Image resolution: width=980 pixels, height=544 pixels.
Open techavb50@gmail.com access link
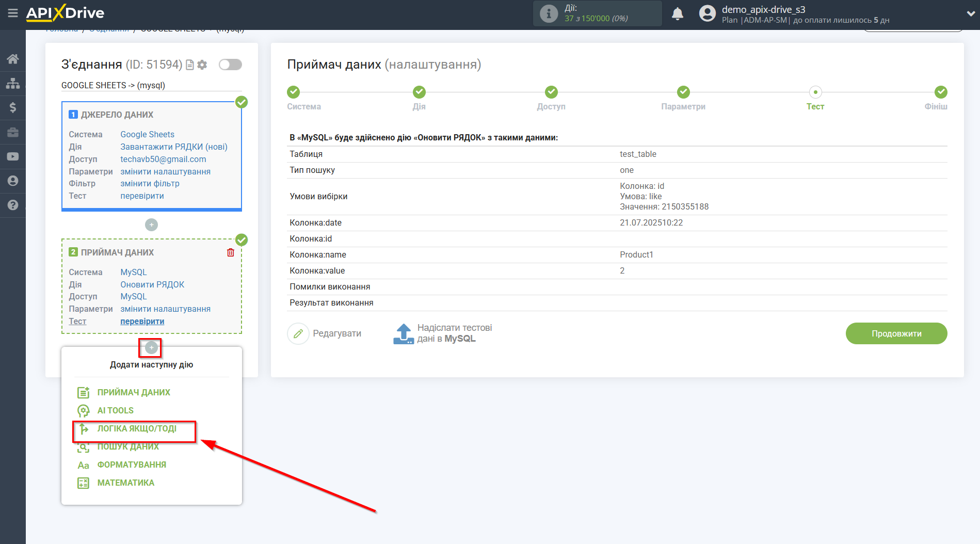(x=163, y=159)
